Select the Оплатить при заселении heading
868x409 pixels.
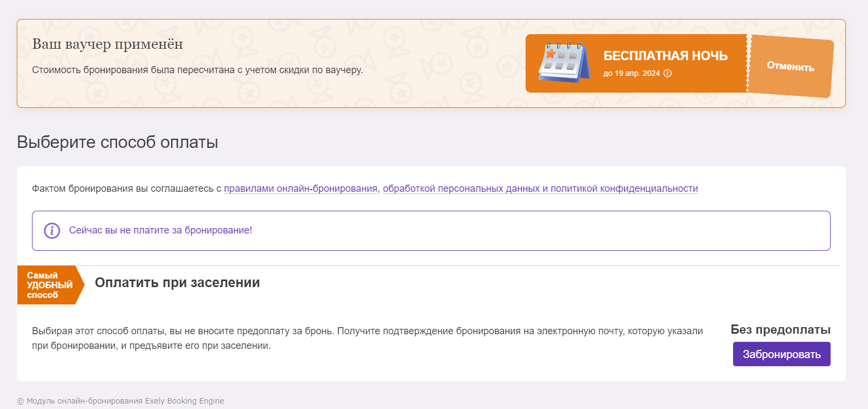click(x=177, y=283)
